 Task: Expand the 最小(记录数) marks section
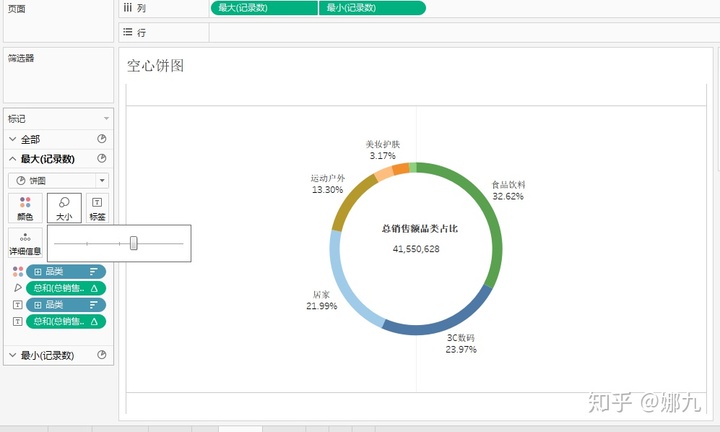pos(13,355)
